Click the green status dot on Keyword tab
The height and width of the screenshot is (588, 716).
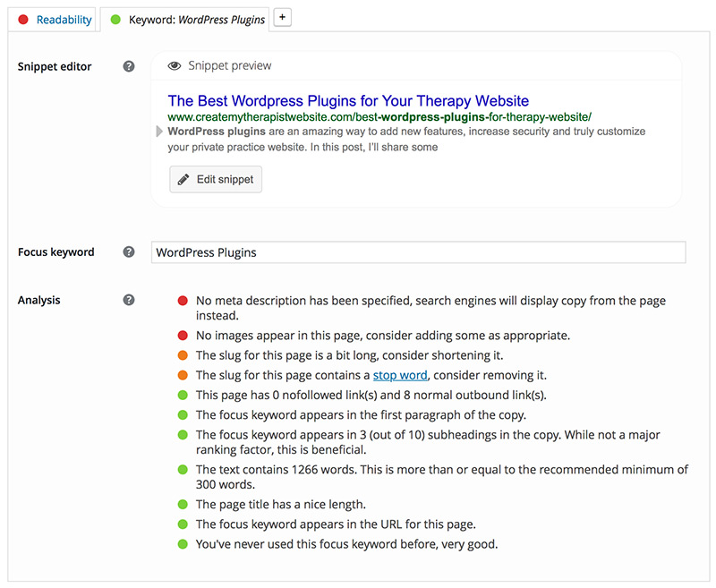tap(115, 20)
